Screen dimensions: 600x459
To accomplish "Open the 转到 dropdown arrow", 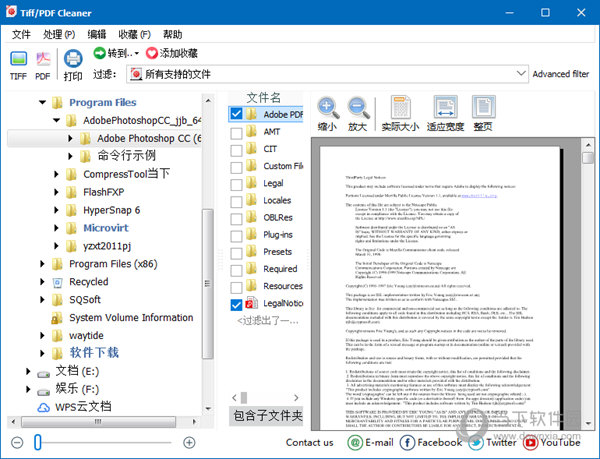I will pos(137,54).
